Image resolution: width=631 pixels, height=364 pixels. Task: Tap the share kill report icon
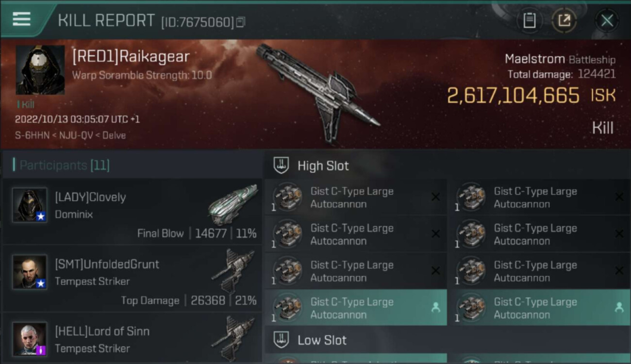(564, 20)
